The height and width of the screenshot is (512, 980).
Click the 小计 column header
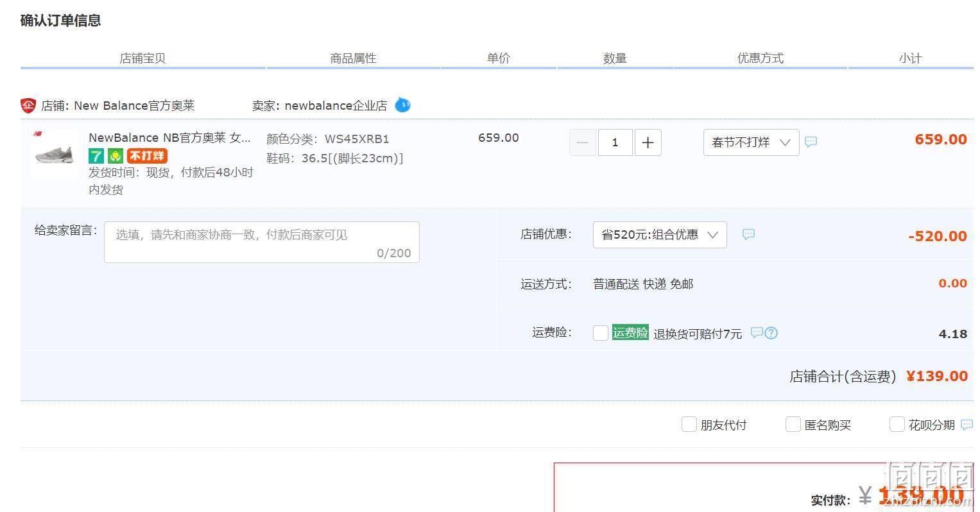tap(910, 58)
